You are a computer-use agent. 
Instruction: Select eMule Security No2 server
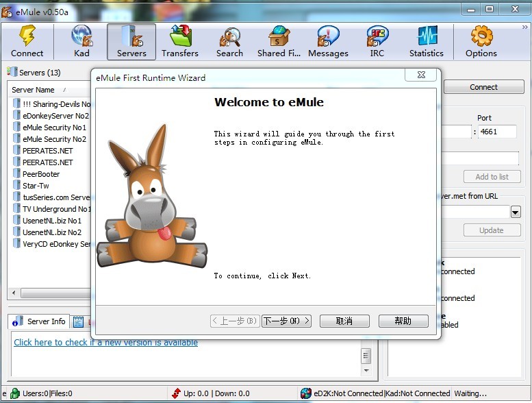coord(54,139)
